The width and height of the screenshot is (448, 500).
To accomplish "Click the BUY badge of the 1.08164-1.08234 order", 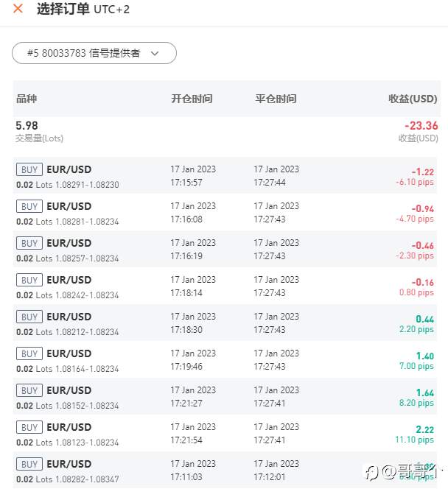I will pos(29,353).
